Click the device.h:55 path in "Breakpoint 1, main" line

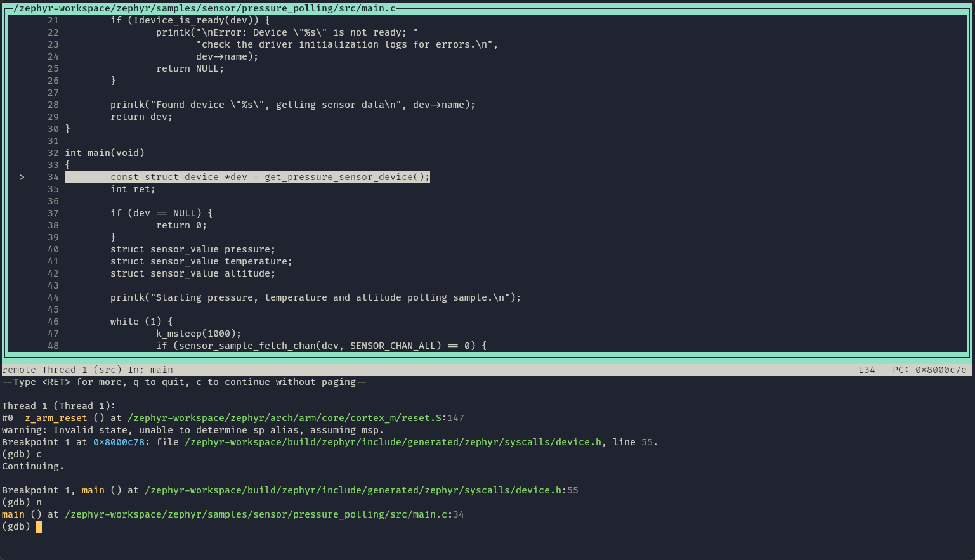click(362, 490)
